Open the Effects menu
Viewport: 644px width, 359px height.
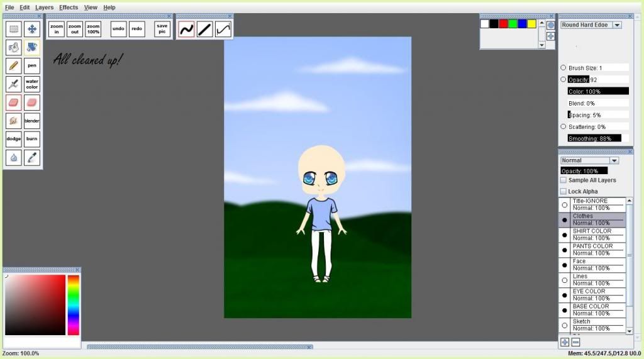(69, 8)
